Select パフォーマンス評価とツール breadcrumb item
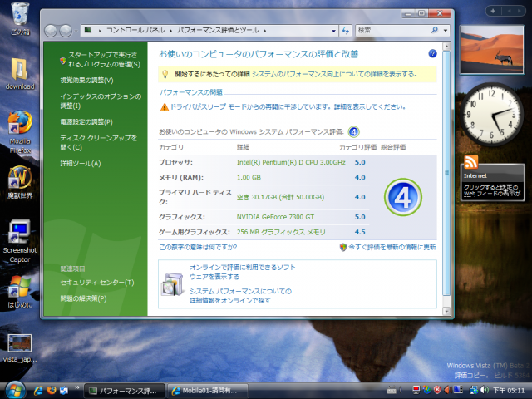The width and height of the screenshot is (532, 399). click(x=218, y=30)
